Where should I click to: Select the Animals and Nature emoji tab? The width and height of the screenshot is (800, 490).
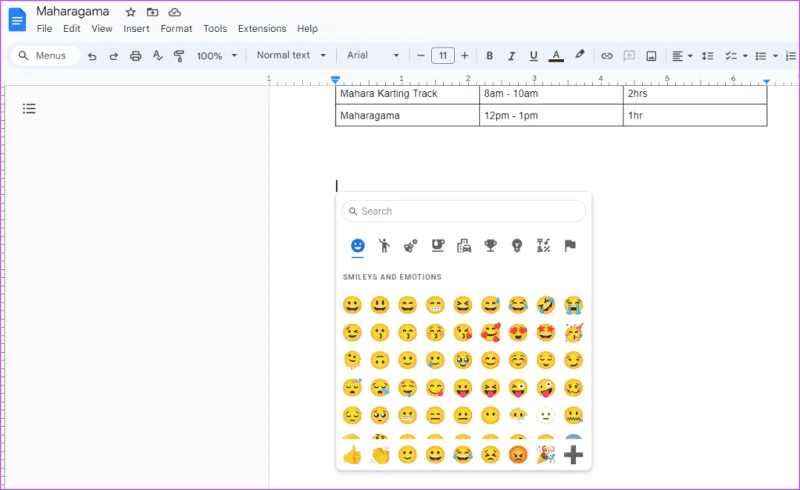point(411,246)
